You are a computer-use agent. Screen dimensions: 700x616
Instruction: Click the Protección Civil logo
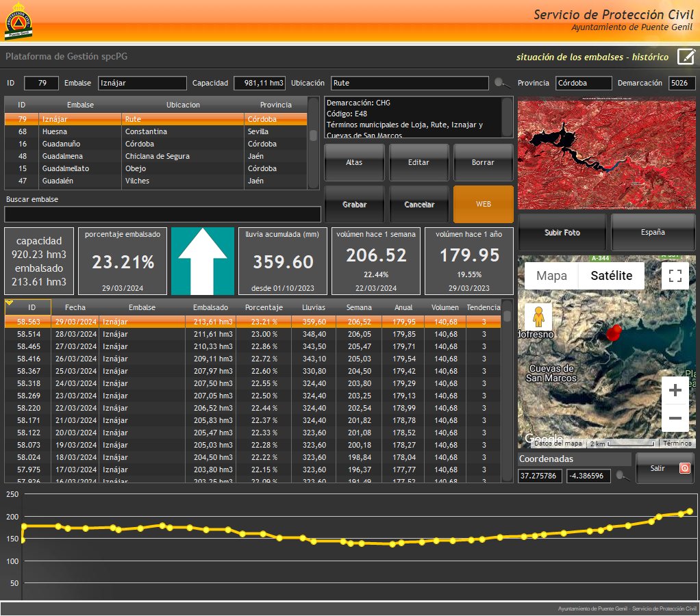click(18, 21)
